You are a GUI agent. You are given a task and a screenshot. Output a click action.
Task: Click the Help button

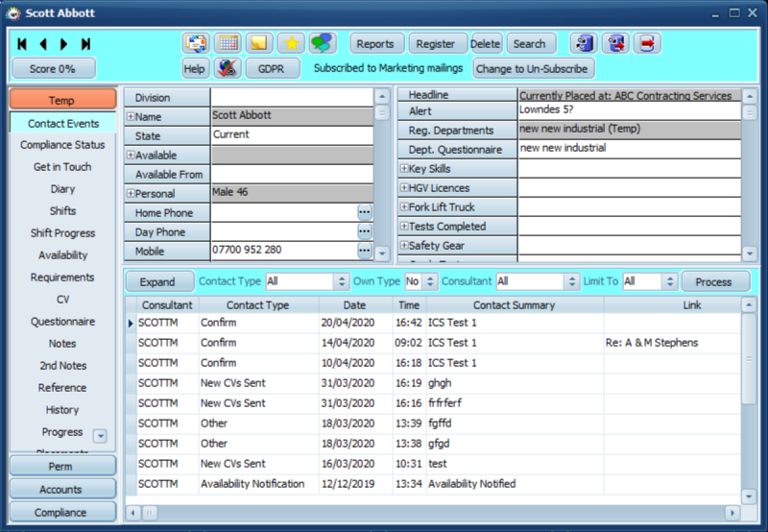point(196,68)
